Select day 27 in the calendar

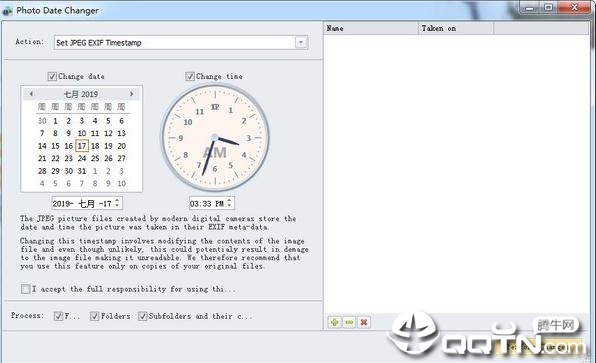(x=121, y=159)
